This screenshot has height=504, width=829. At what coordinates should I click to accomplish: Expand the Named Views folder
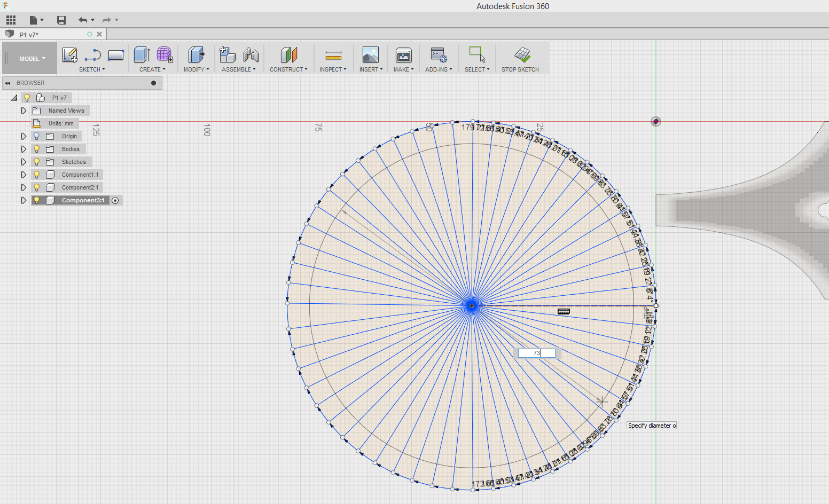[24, 111]
